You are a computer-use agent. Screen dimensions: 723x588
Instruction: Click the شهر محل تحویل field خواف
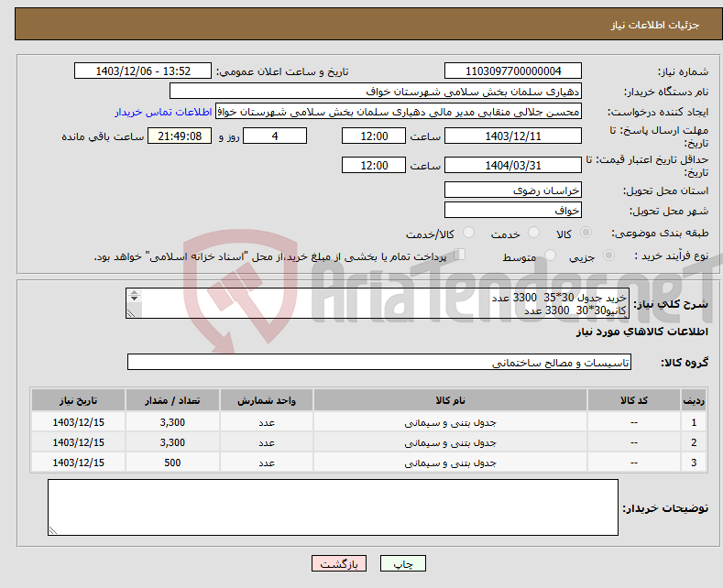pyautogui.click(x=513, y=210)
